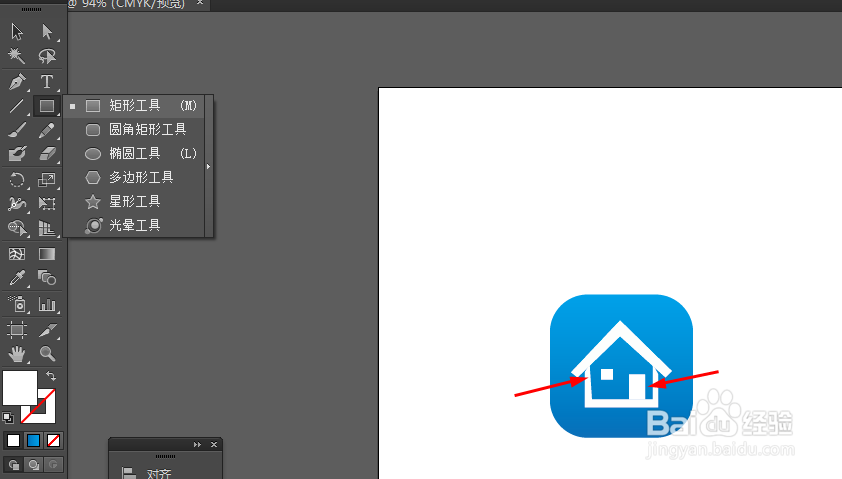Viewport: 842px width, 479px height.
Task: Select the Eyedropper tool
Action: (x=17, y=278)
